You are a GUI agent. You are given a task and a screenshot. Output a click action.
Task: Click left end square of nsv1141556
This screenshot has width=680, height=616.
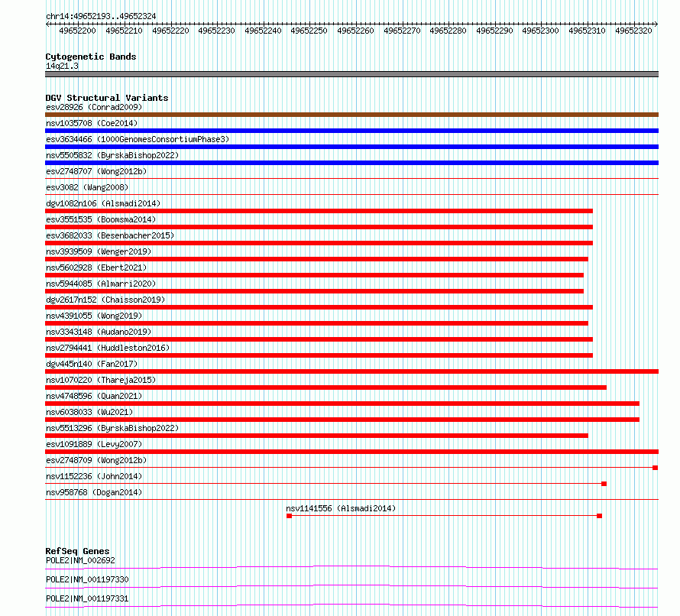[x=290, y=516]
